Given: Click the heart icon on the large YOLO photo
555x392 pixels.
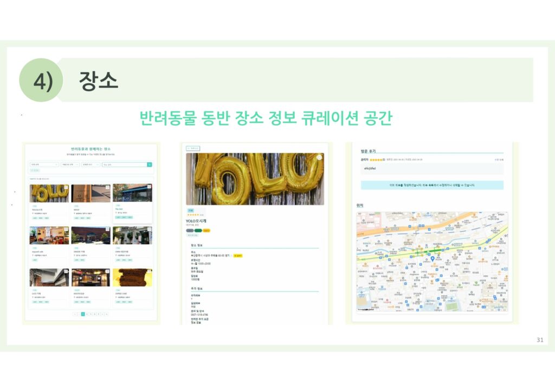Looking at the screenshot, I should point(319,158).
